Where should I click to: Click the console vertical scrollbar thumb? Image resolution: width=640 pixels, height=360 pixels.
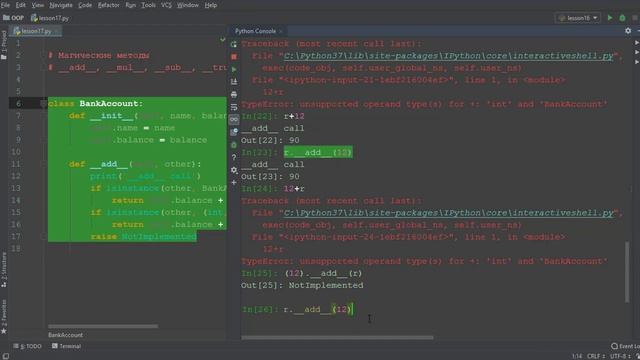[x=627, y=272]
